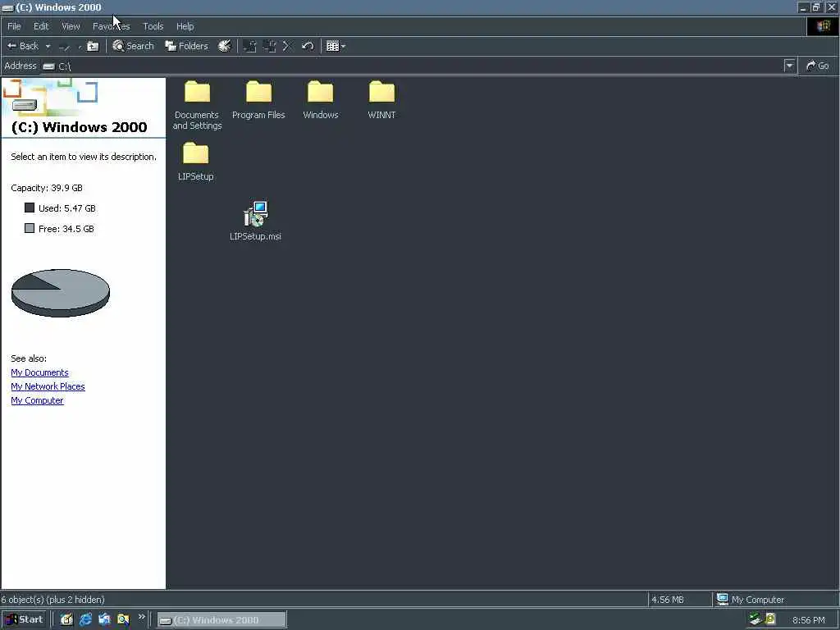Select the WINNT folder

382,100
